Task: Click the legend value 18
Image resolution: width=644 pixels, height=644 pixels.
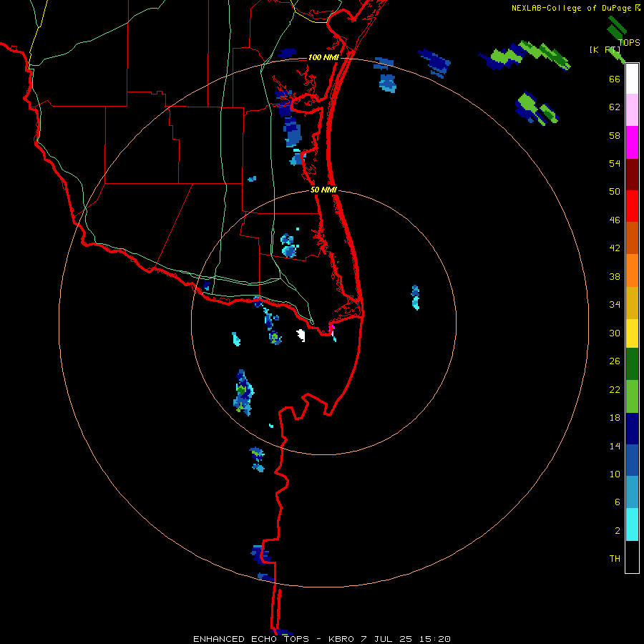Action: [x=615, y=418]
